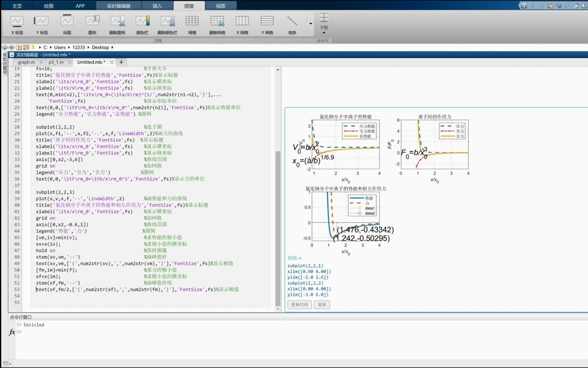Toggle Y grid lines with Y 网格
This screenshot has width=588, height=368.
click(x=267, y=25)
